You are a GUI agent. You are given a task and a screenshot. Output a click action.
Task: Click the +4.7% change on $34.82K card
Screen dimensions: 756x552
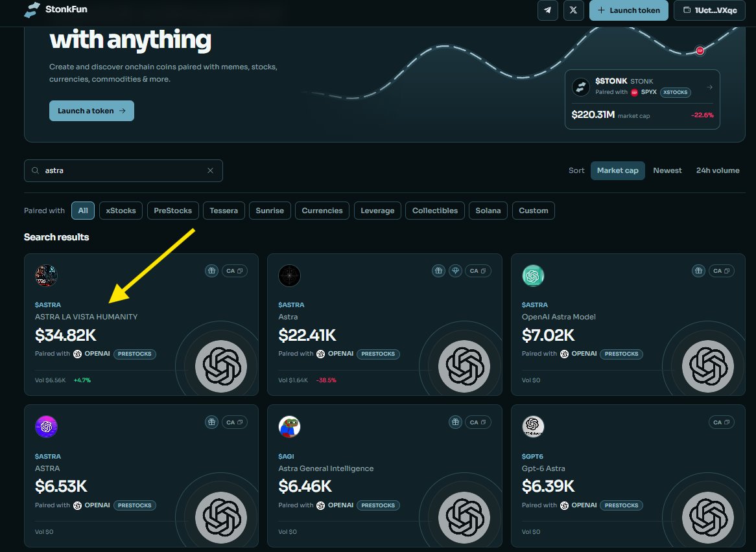(82, 380)
